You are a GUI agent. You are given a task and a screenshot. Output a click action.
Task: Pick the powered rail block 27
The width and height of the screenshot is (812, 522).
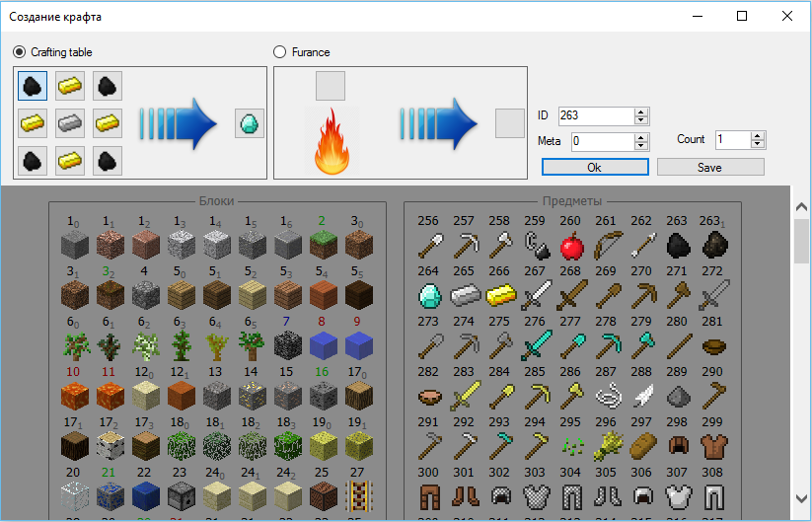coord(359,496)
